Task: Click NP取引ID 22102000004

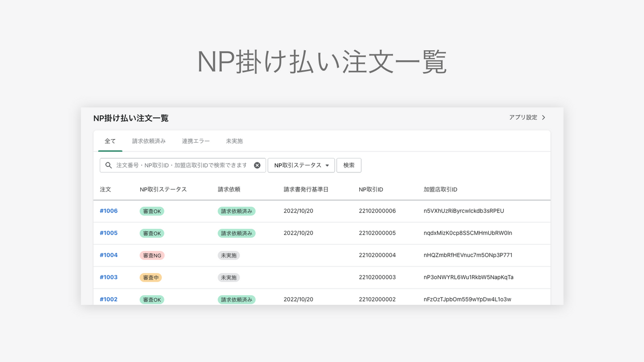Action: pyautogui.click(x=377, y=255)
